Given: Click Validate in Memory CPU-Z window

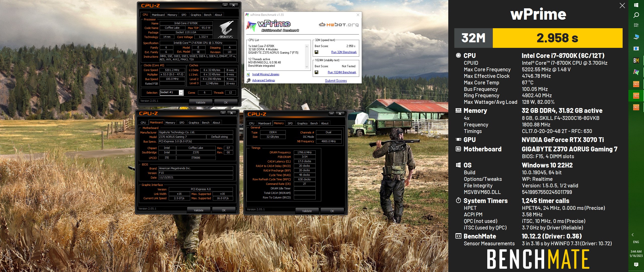Looking at the screenshot, I should pyautogui.click(x=307, y=211).
